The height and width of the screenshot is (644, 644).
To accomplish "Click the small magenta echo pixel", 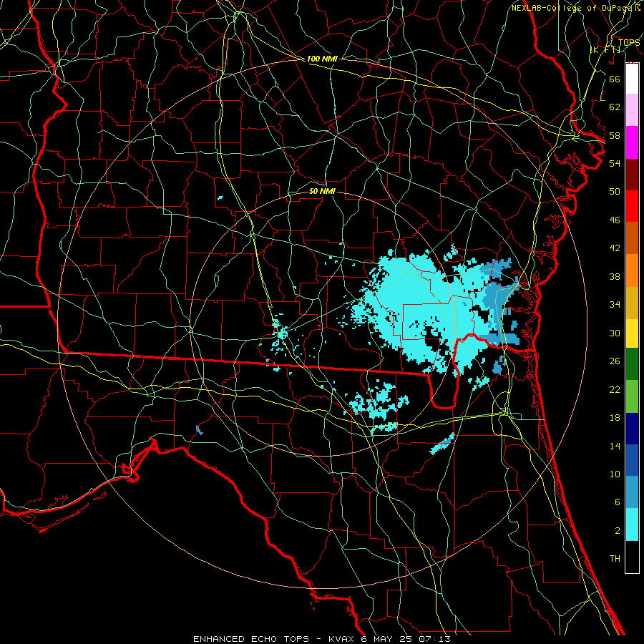I will [318, 326].
